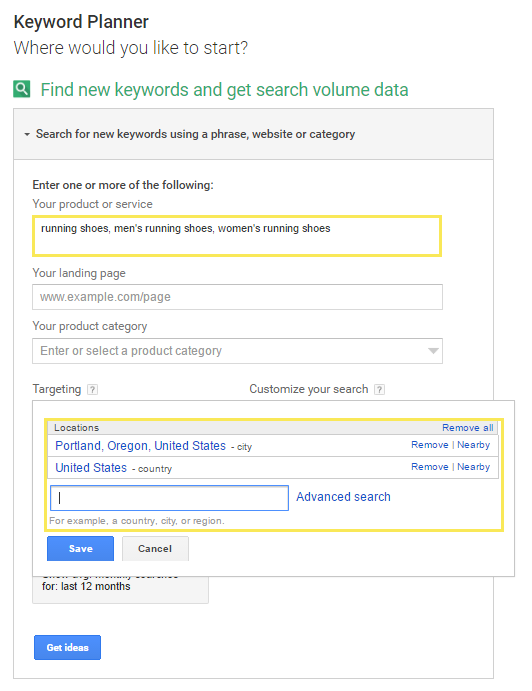
Task: Click the 'last 12 months' date range box
Action: (x=120, y=590)
